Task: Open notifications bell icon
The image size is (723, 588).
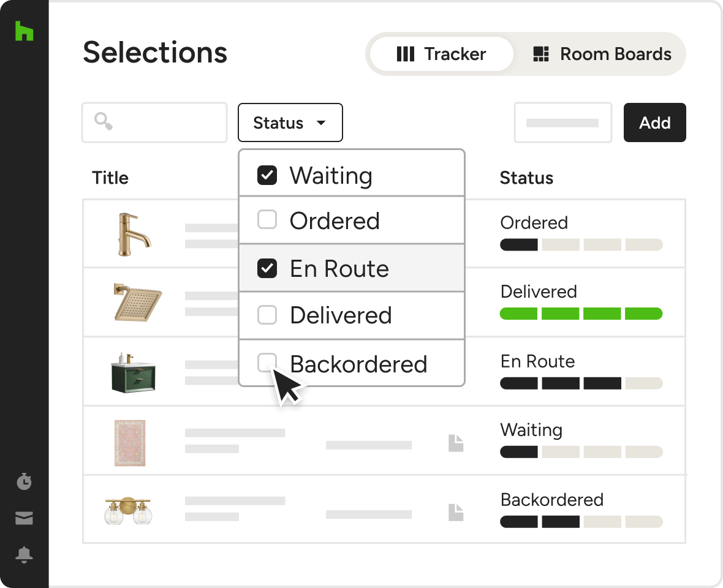Action: (x=24, y=555)
